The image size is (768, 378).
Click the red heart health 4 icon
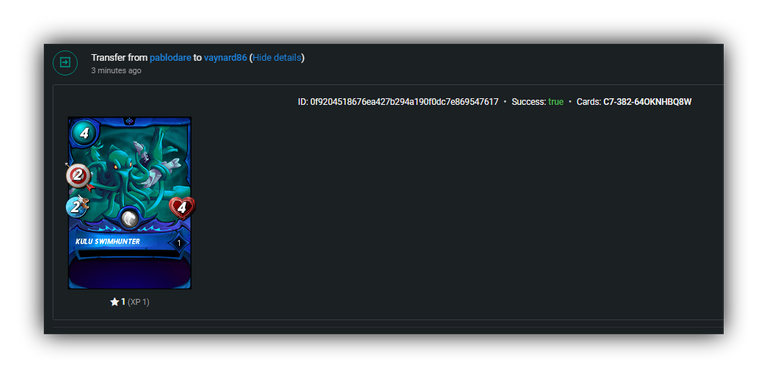[x=182, y=209]
